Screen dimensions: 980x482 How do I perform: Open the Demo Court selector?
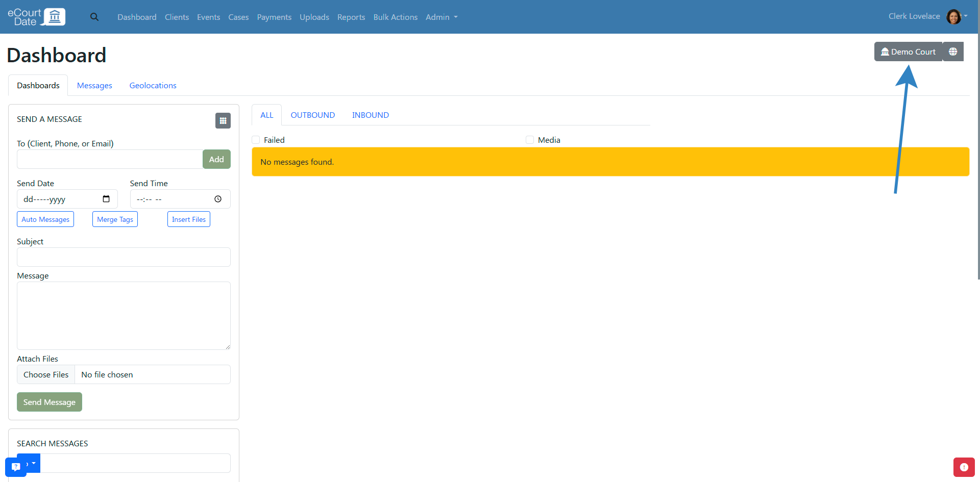click(x=908, y=52)
